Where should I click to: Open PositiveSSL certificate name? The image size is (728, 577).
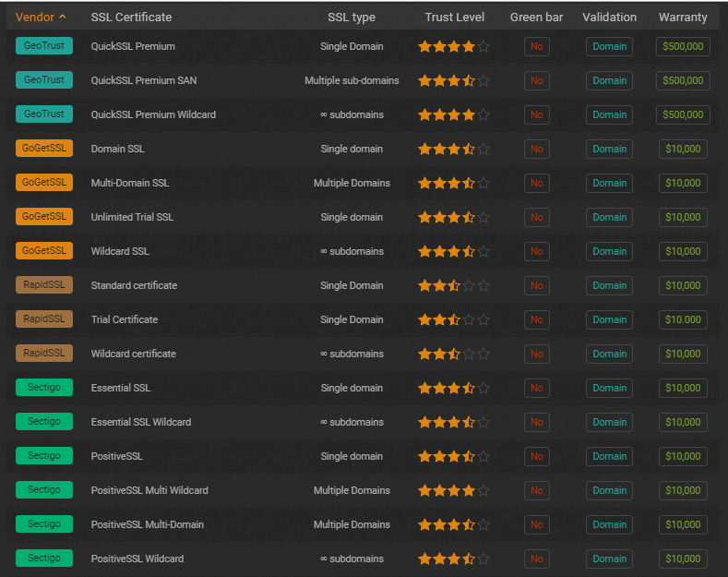pos(117,456)
